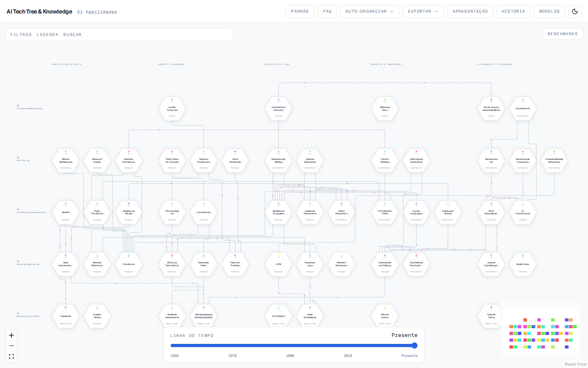588x368 pixels.
Task: Click the LSTM node
Action: 278,264
